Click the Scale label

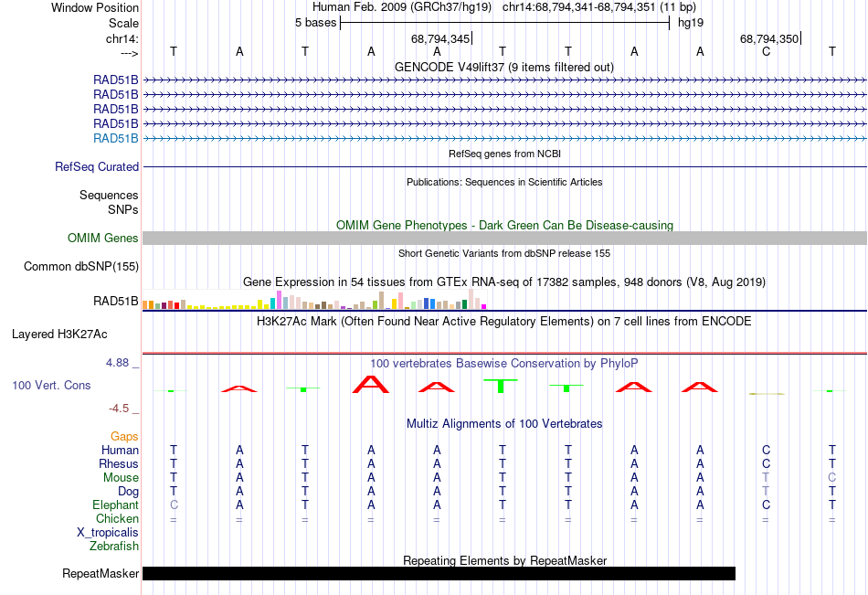[x=123, y=23]
